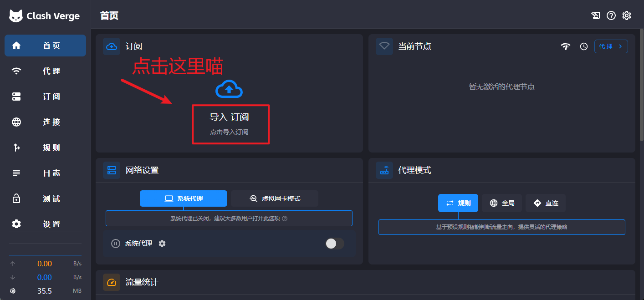This screenshot has width=644, height=300.
Task: Click the upload speed arrow icon
Action: tap(13, 264)
